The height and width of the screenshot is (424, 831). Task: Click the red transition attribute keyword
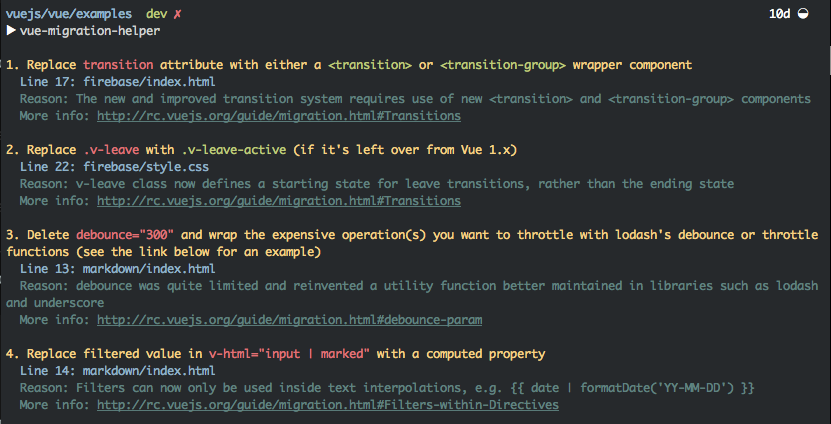[118, 65]
